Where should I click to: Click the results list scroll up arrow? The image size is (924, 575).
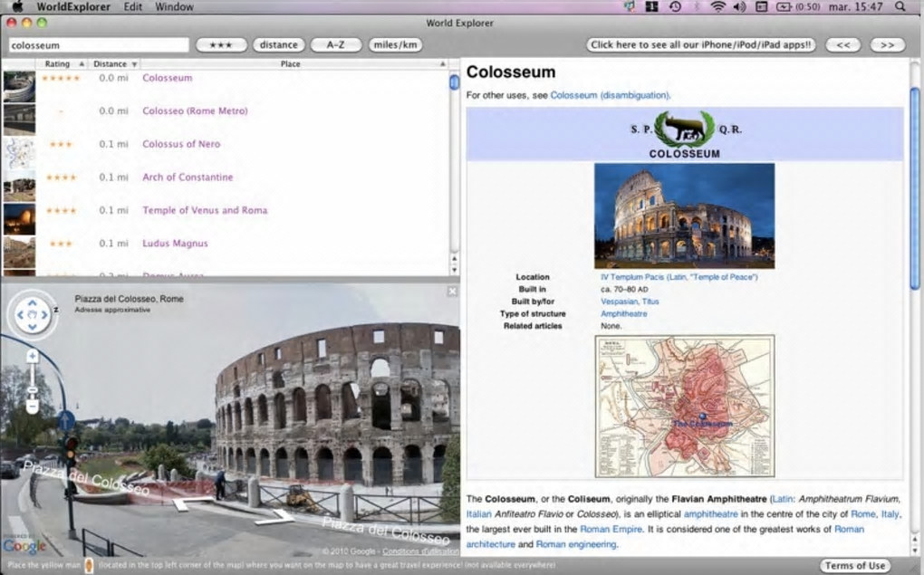[455, 259]
